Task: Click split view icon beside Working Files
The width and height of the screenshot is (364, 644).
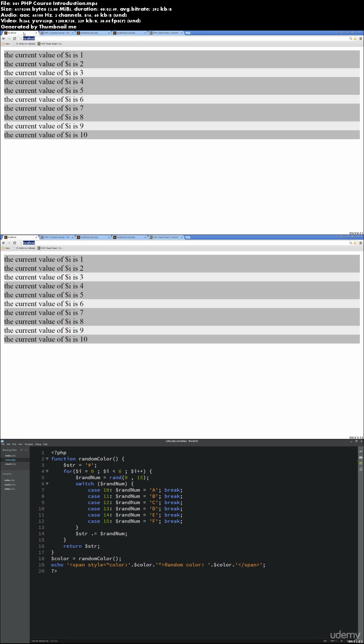Action: click(x=26, y=450)
